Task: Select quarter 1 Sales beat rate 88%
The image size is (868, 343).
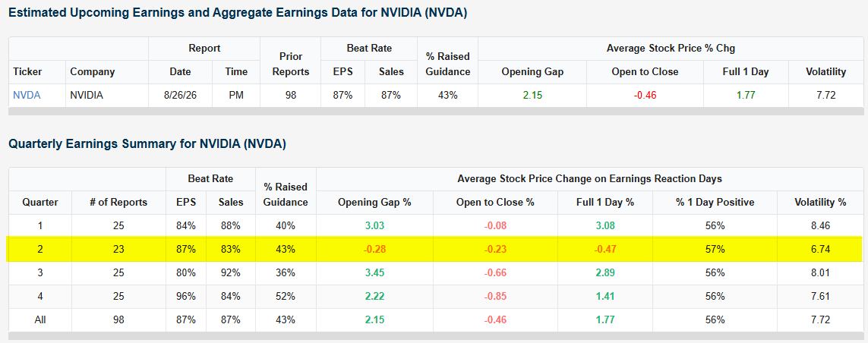Action: [231, 225]
